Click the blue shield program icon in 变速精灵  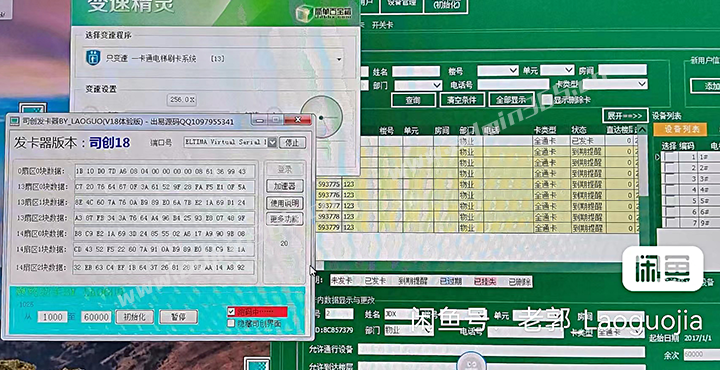point(93,58)
